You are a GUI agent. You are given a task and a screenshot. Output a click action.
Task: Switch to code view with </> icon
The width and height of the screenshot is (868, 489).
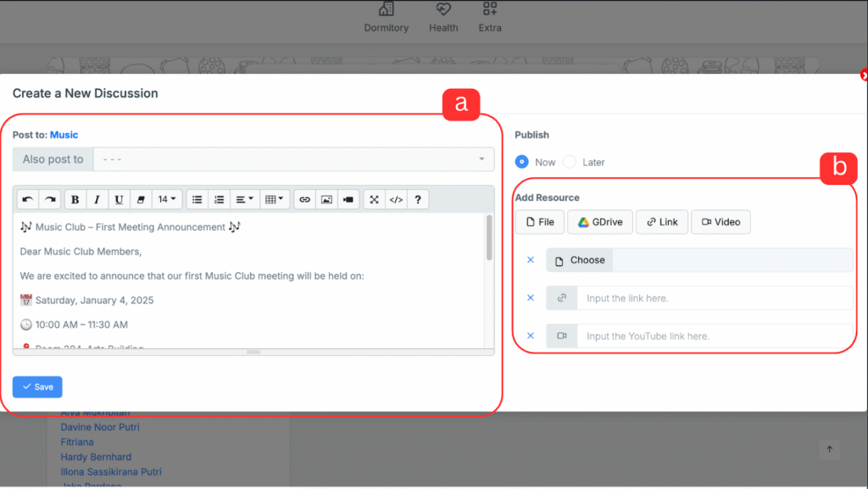[395, 200]
